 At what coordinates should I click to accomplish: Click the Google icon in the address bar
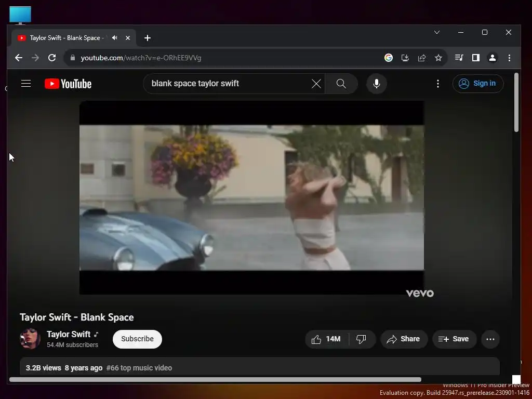click(389, 58)
